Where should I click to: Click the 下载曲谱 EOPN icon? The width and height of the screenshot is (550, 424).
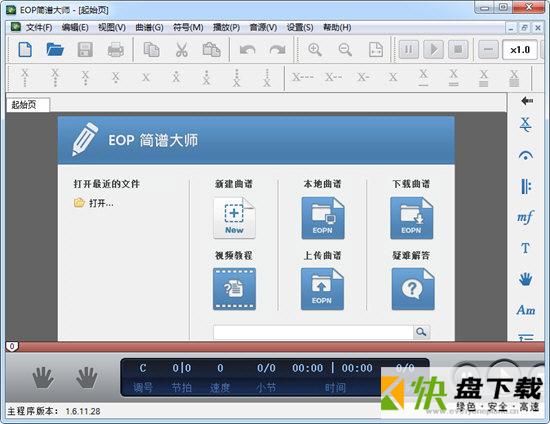(x=411, y=218)
